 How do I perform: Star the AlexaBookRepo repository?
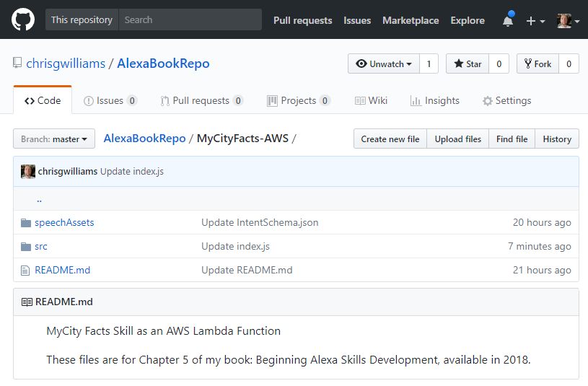[x=468, y=63]
